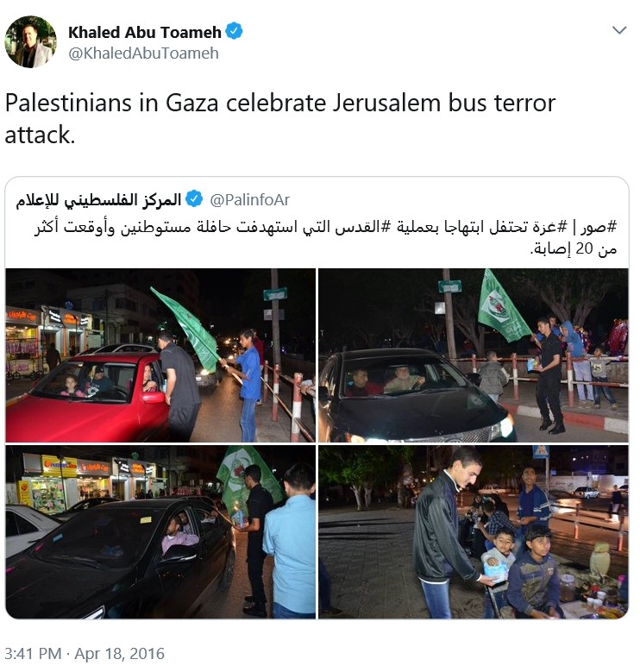Viewport: 640px width, 672px height.
Task: Open Khaled Abu Toameh's profile avatar
Action: tap(30, 42)
